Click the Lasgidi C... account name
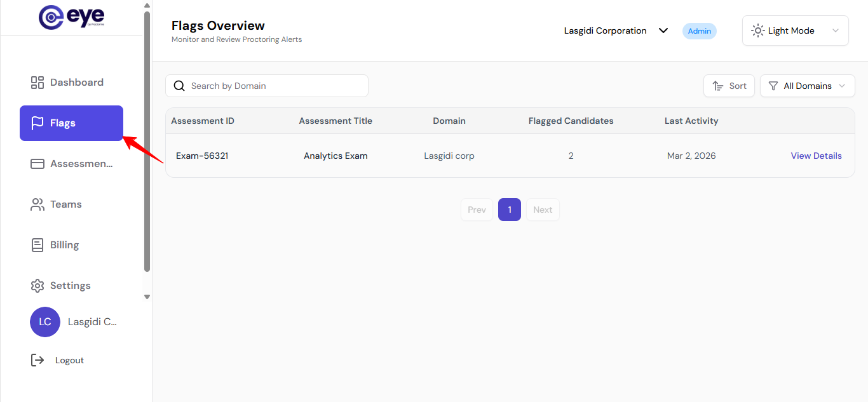 [x=93, y=322]
